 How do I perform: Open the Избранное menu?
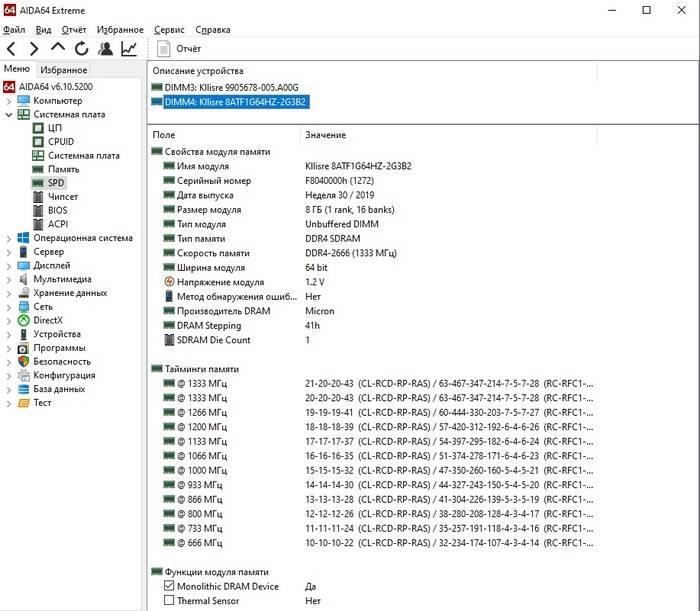click(x=120, y=30)
